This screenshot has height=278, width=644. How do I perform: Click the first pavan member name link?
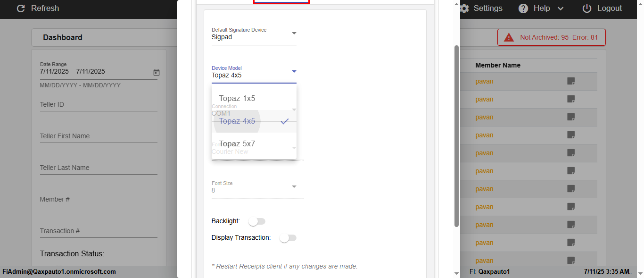[484, 81]
